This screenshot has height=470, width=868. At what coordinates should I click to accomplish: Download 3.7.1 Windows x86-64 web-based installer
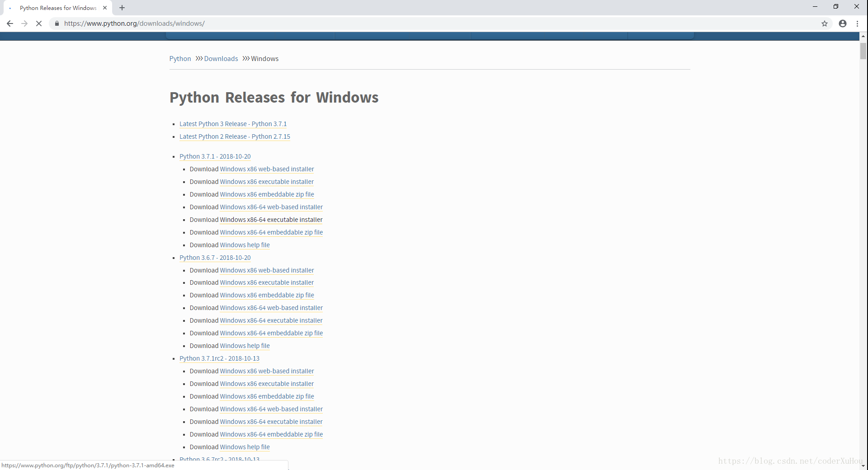(x=271, y=207)
